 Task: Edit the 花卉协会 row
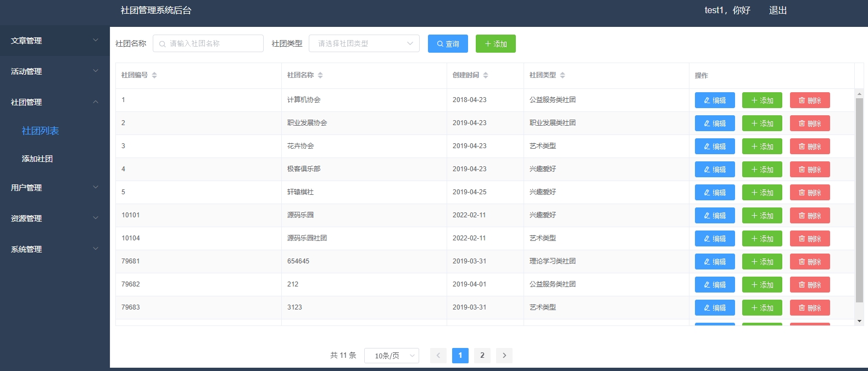tap(715, 147)
